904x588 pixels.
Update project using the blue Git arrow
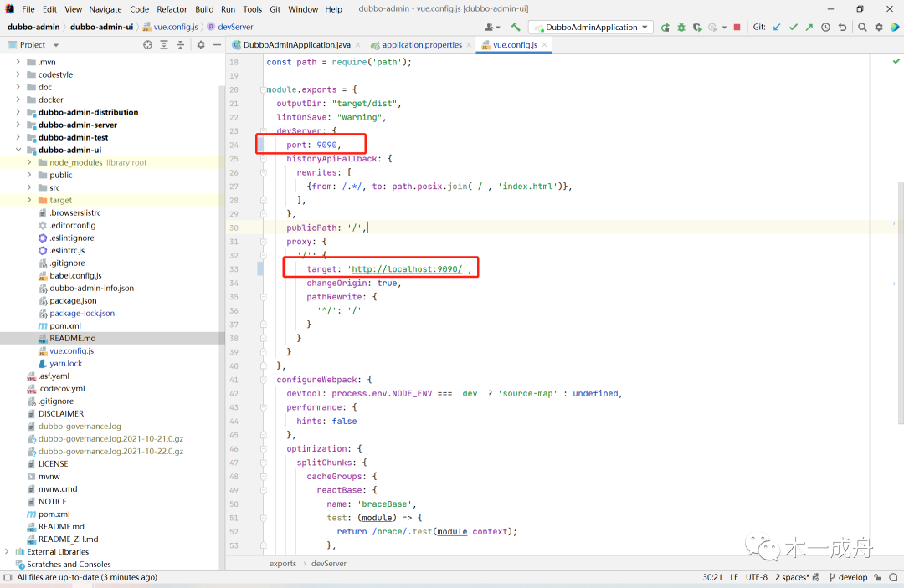point(777,27)
